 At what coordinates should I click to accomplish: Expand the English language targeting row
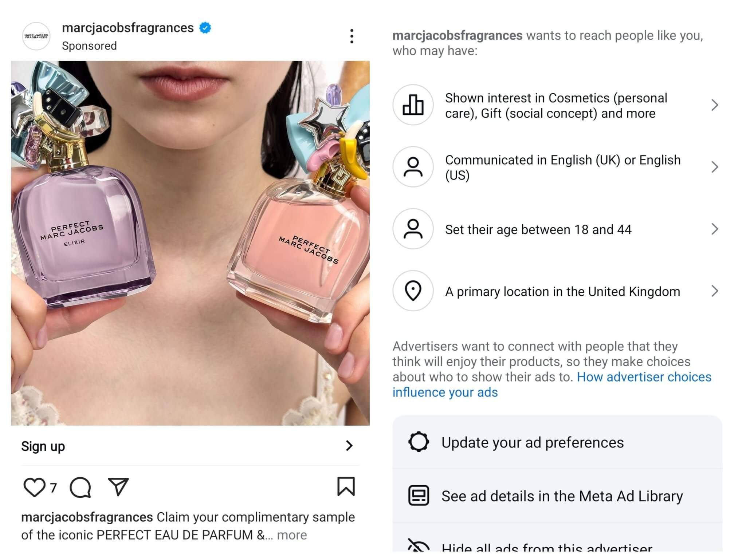point(714,167)
